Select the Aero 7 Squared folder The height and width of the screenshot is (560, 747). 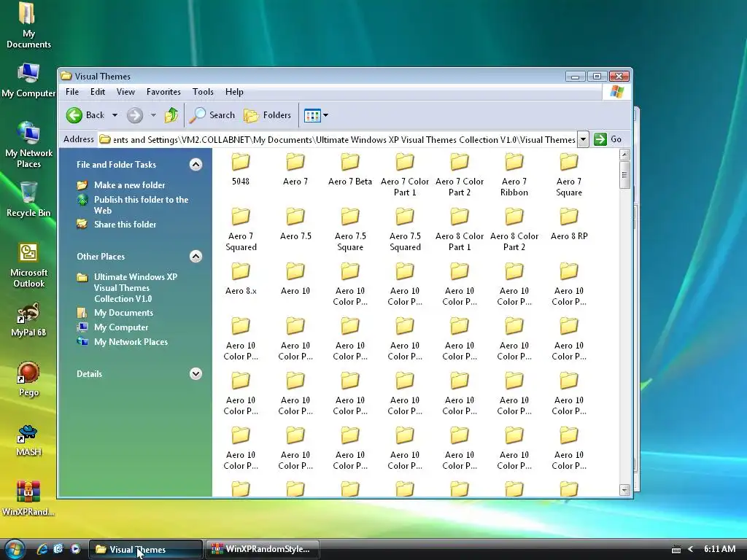coord(241,230)
